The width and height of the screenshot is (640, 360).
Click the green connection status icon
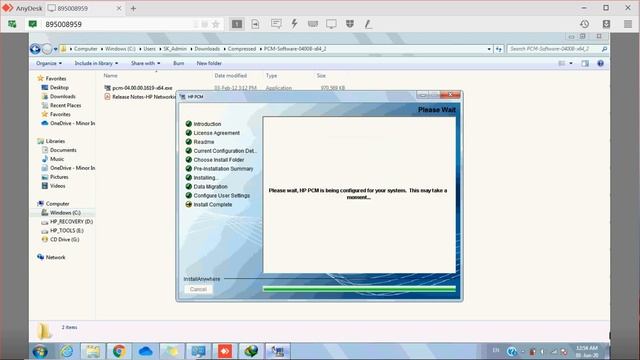(x=33, y=24)
